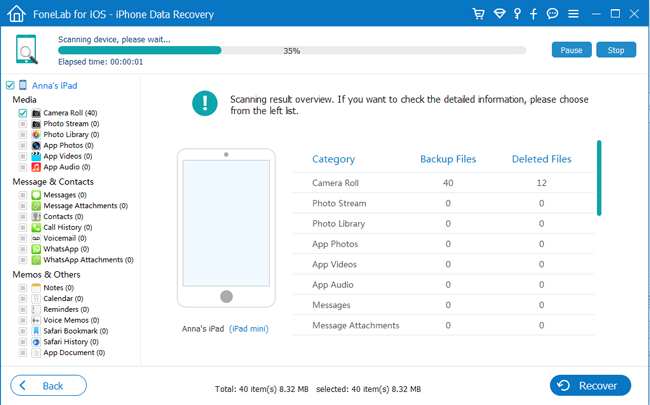Click the Message Attachments table row
Image resolution: width=650 pixels, height=405 pixels.
pyautogui.click(x=444, y=325)
